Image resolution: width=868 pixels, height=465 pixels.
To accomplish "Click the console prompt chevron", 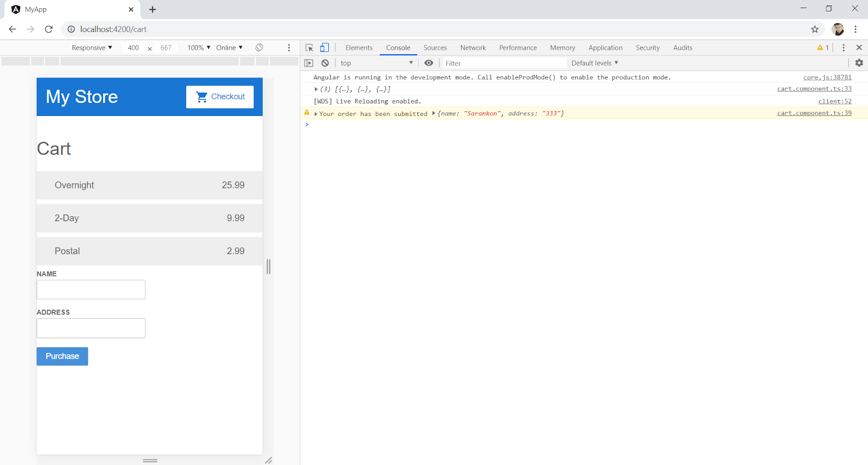I will tap(307, 125).
